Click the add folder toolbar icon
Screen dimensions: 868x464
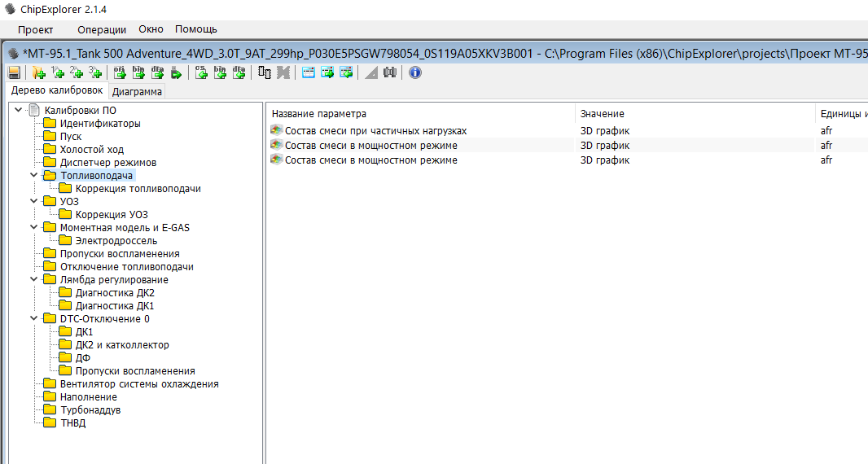38,72
